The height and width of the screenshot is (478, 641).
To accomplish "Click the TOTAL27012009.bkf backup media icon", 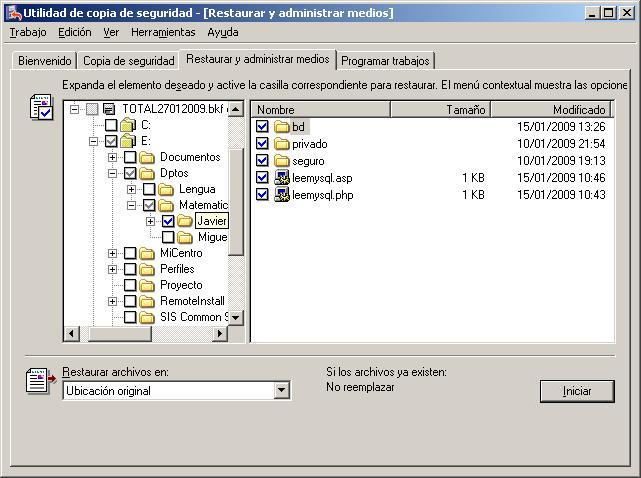I will [x=110, y=109].
